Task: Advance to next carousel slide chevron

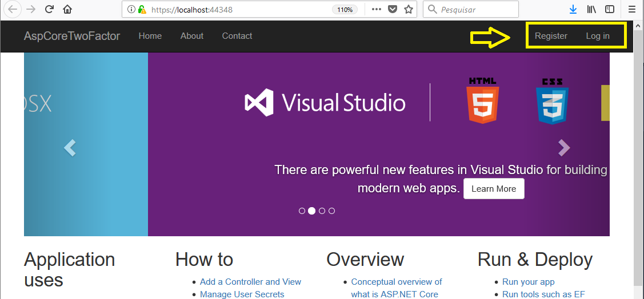Action: 565,148
